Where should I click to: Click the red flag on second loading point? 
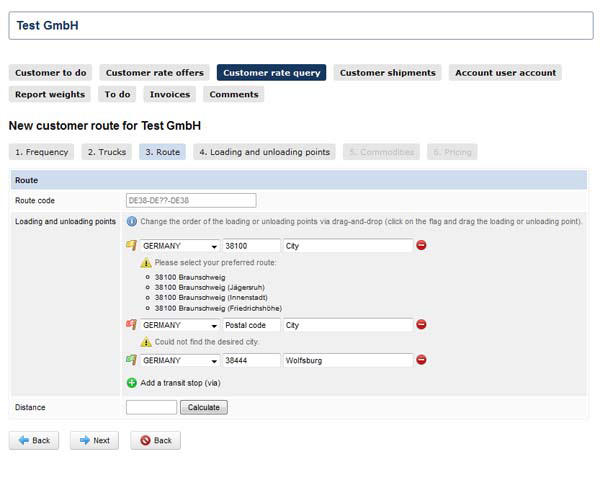click(131, 325)
